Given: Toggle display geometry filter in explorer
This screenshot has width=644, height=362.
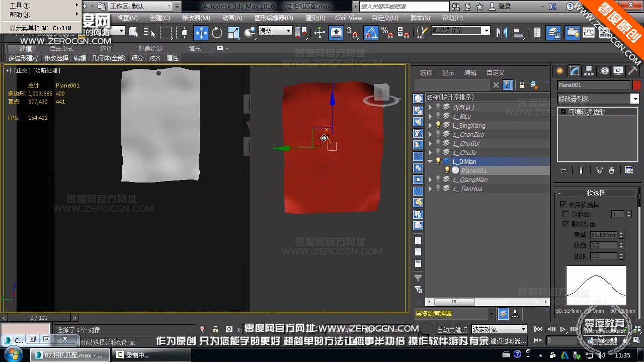Looking at the screenshot, I should (x=418, y=99).
